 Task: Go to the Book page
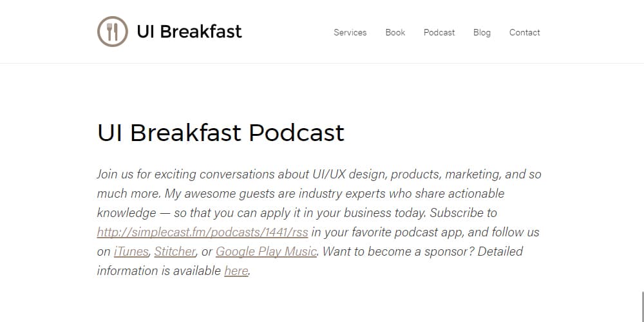coord(395,32)
